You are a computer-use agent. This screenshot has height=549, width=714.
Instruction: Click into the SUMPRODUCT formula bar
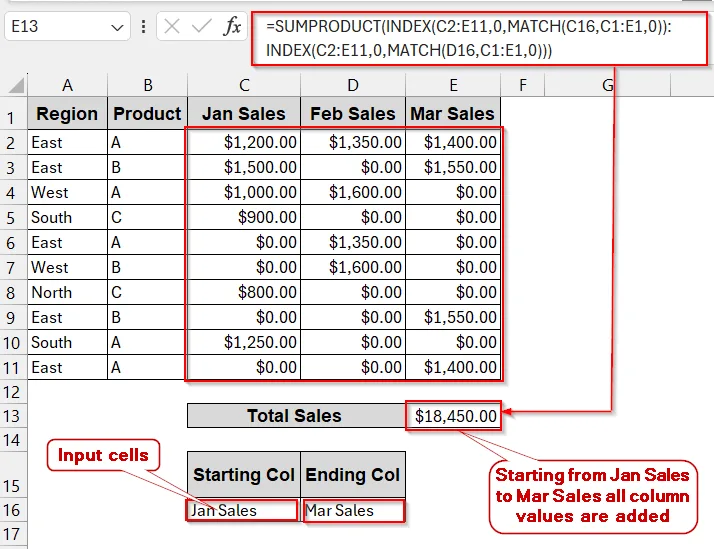(479, 39)
